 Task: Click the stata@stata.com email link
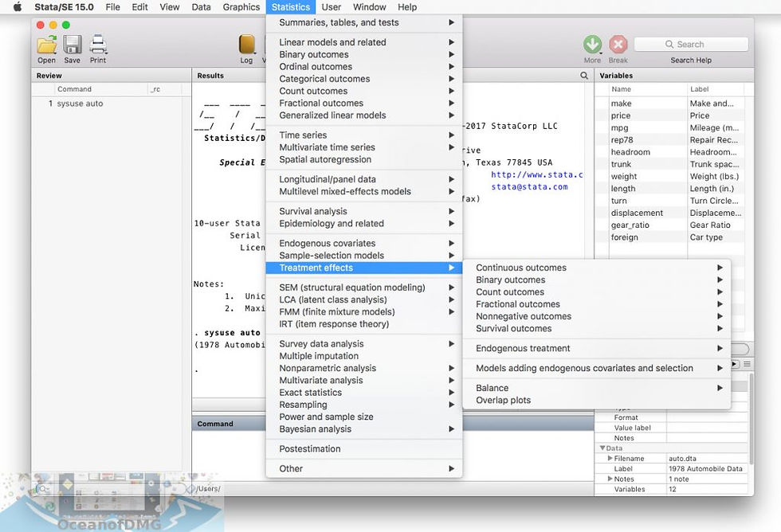pos(529,186)
